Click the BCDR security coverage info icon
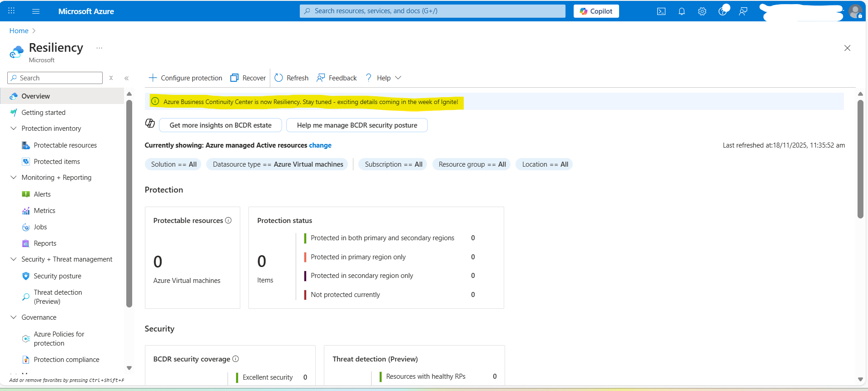This screenshot has width=868, height=391. click(x=236, y=359)
